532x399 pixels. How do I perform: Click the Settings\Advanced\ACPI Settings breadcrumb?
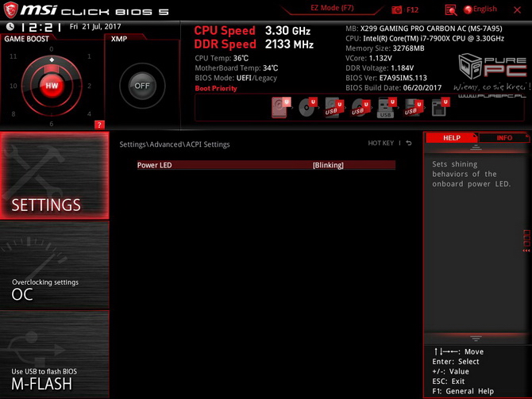(175, 144)
